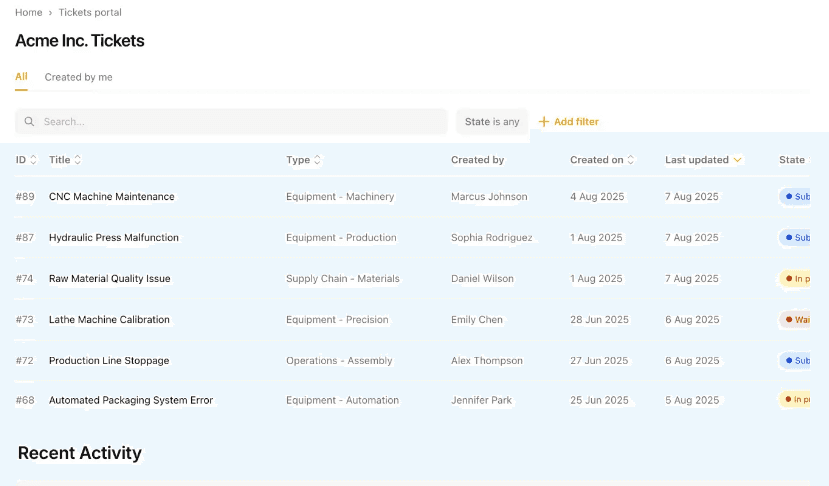Click created date 27 Jun 2025
This screenshot has width=829, height=486.
(x=599, y=361)
